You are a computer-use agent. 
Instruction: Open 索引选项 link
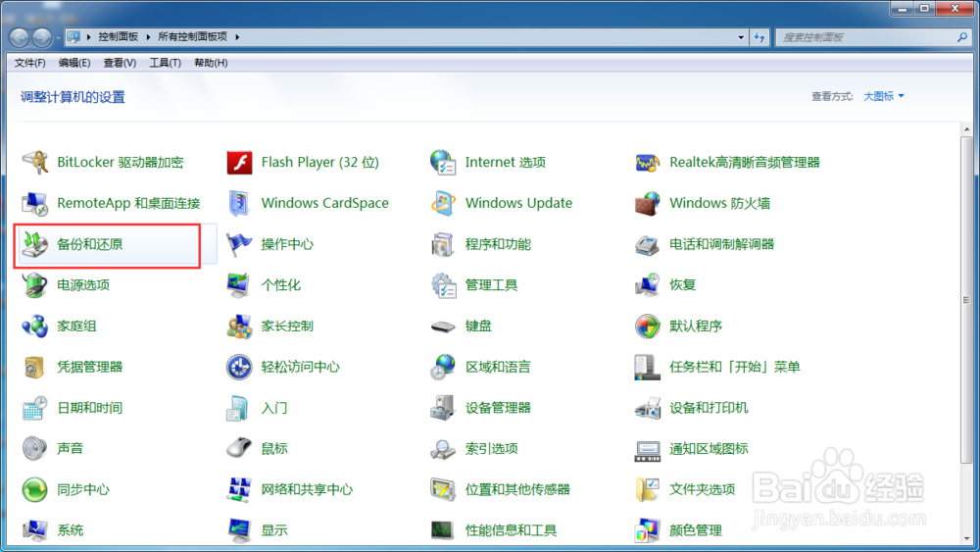[x=491, y=449]
